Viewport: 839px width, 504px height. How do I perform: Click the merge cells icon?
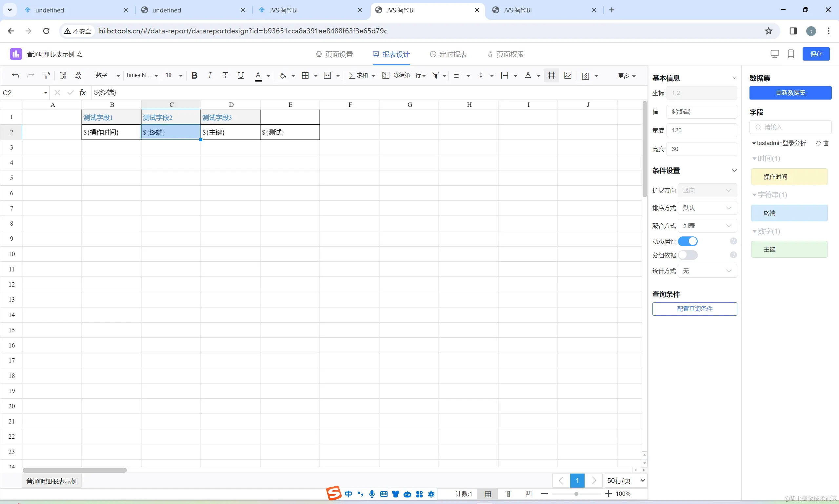click(328, 75)
